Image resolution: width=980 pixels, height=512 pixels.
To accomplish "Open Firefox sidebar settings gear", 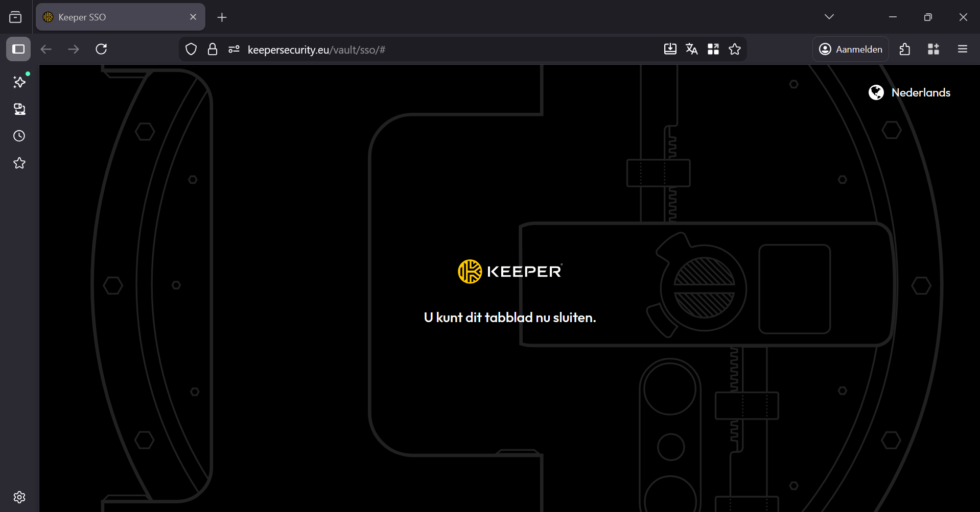I will pyautogui.click(x=19, y=497).
